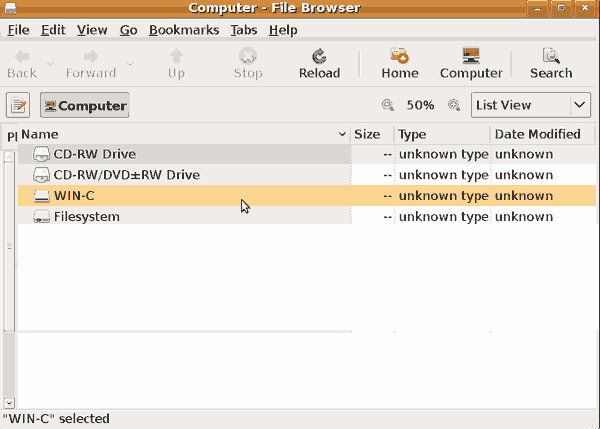The image size is (600, 429).
Task: Minimize the File Browser window
Action: click(x=537, y=8)
